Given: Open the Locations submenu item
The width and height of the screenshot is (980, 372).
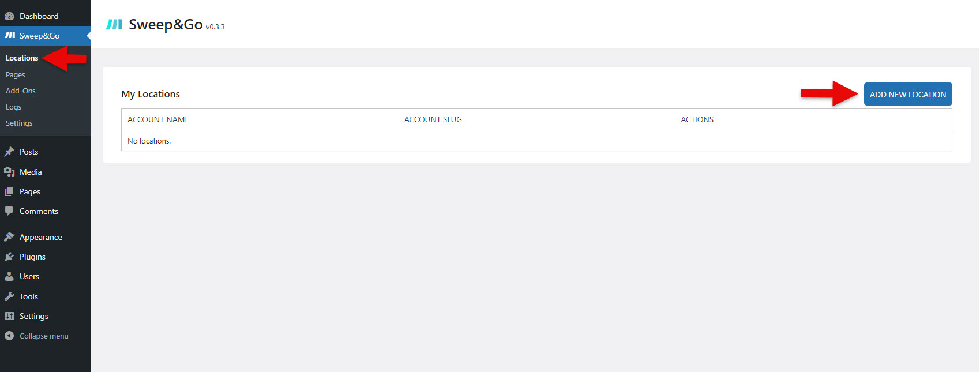Looking at the screenshot, I should [x=22, y=58].
